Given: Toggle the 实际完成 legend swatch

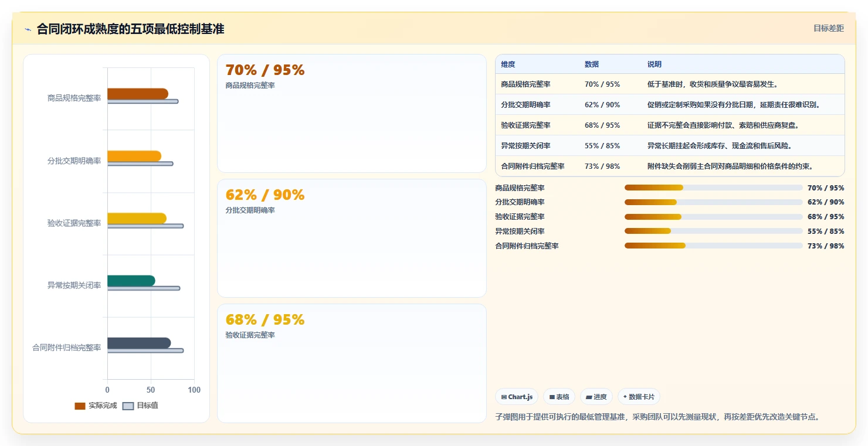Looking at the screenshot, I should pyautogui.click(x=80, y=406).
